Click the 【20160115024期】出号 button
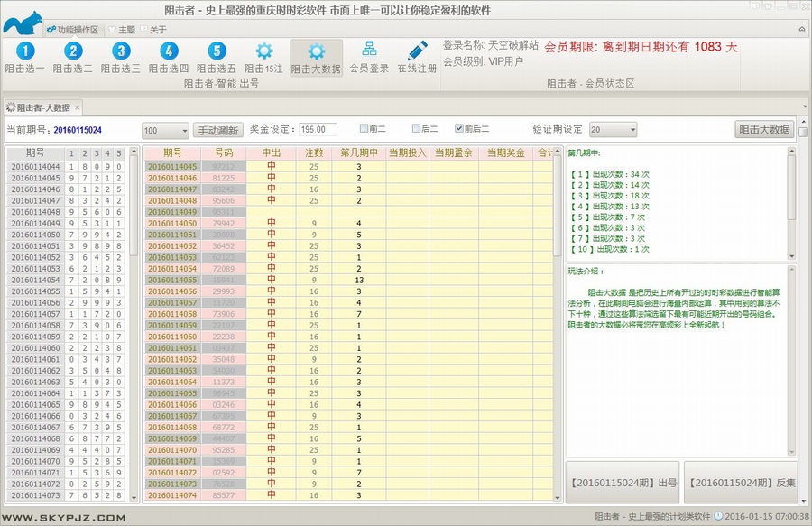Screen dimensions: 812x526 tap(623, 483)
